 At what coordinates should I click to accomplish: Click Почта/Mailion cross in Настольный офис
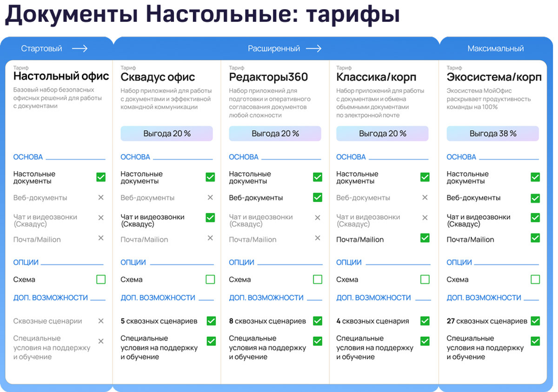coord(101,238)
